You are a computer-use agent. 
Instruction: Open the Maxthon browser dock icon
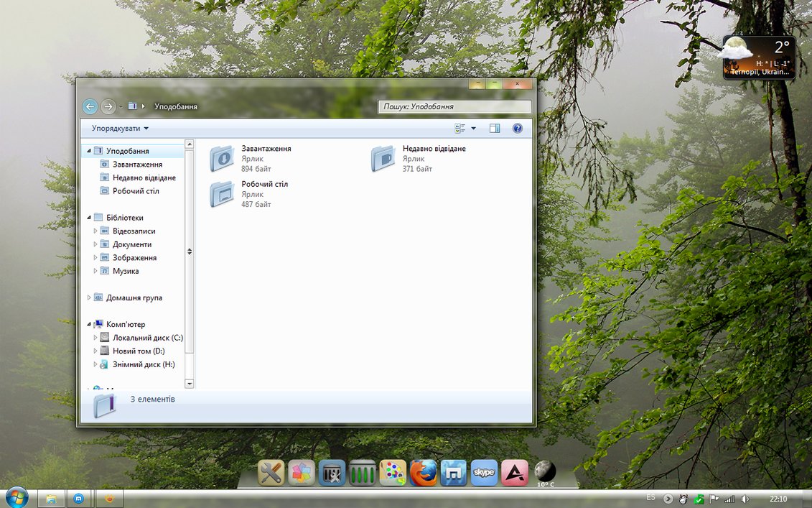454,473
